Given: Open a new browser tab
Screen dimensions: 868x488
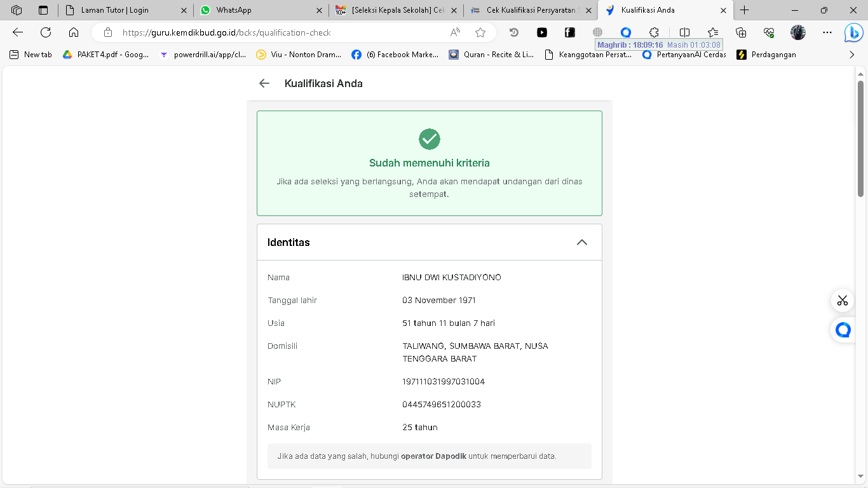Looking at the screenshot, I should pyautogui.click(x=745, y=10).
